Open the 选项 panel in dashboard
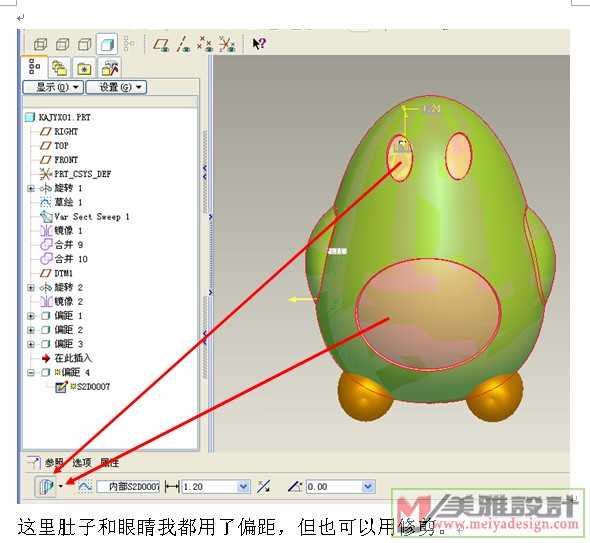 pos(82,462)
